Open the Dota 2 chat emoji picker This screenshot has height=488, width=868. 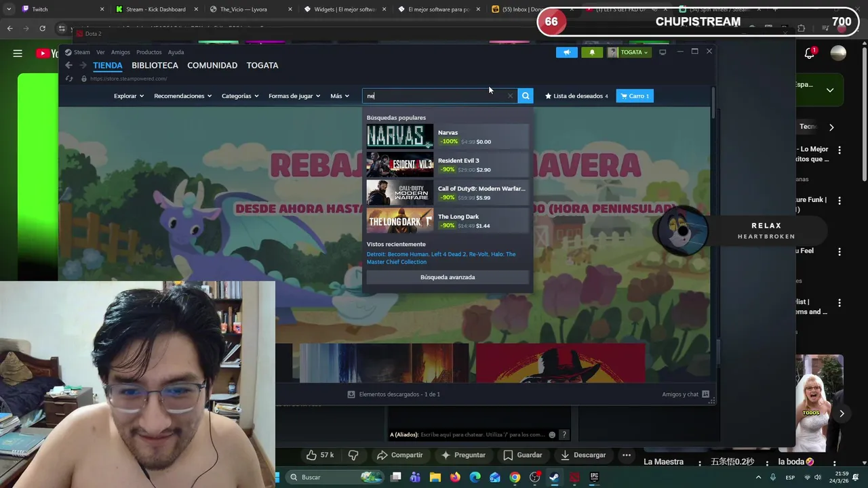point(552,434)
